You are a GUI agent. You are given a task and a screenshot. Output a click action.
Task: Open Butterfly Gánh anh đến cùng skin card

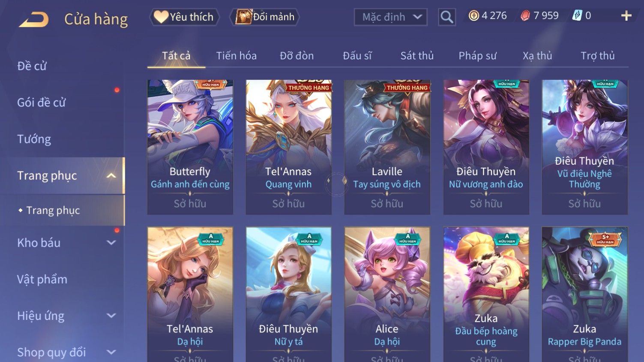coord(190,147)
